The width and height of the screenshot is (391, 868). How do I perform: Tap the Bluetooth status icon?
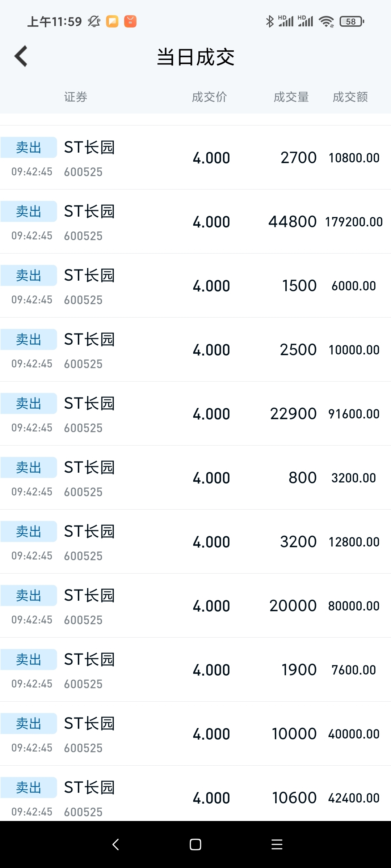tap(270, 22)
